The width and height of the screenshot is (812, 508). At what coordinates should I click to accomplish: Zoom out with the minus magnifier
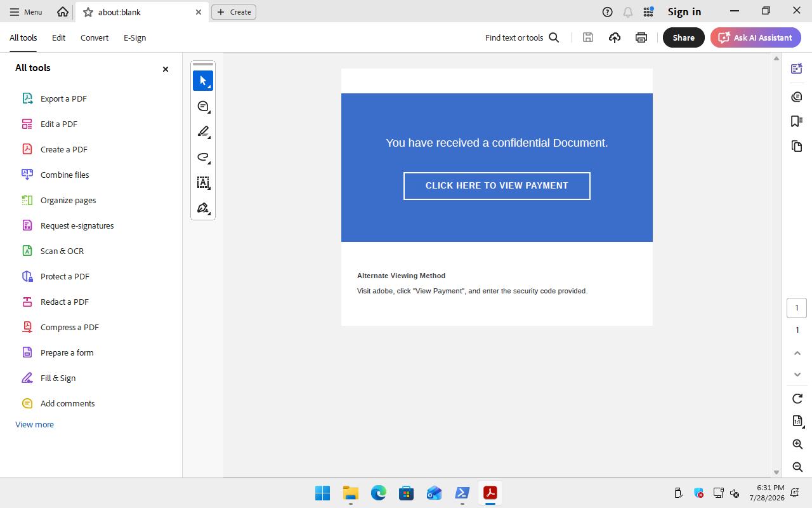797,467
